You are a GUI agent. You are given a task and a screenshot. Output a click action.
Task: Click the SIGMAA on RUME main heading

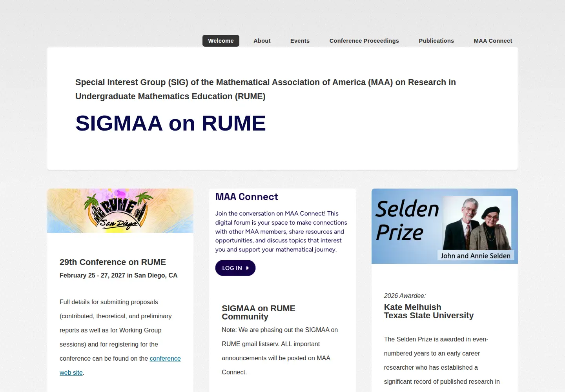[171, 123]
